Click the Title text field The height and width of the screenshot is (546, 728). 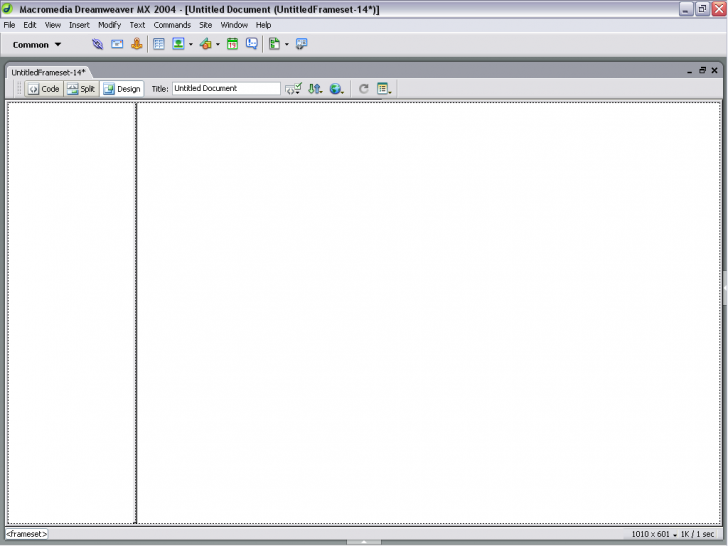[x=226, y=88]
